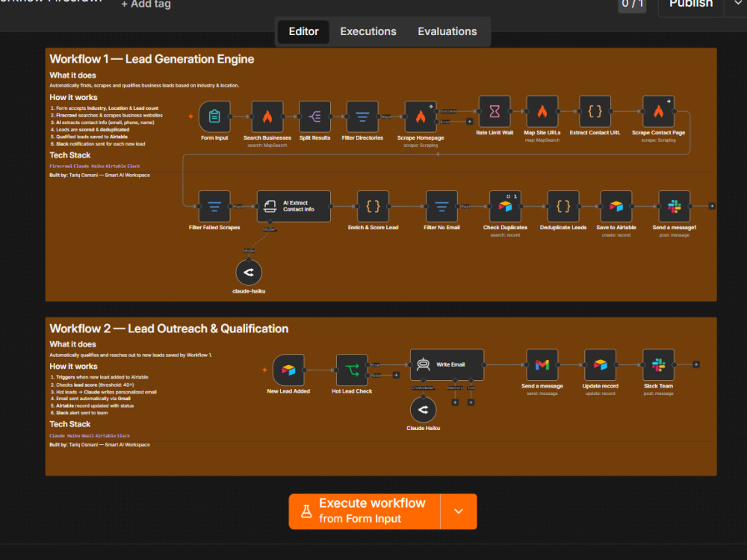Click the Publish button
This screenshot has width=747, height=560.
pyautogui.click(x=691, y=4)
